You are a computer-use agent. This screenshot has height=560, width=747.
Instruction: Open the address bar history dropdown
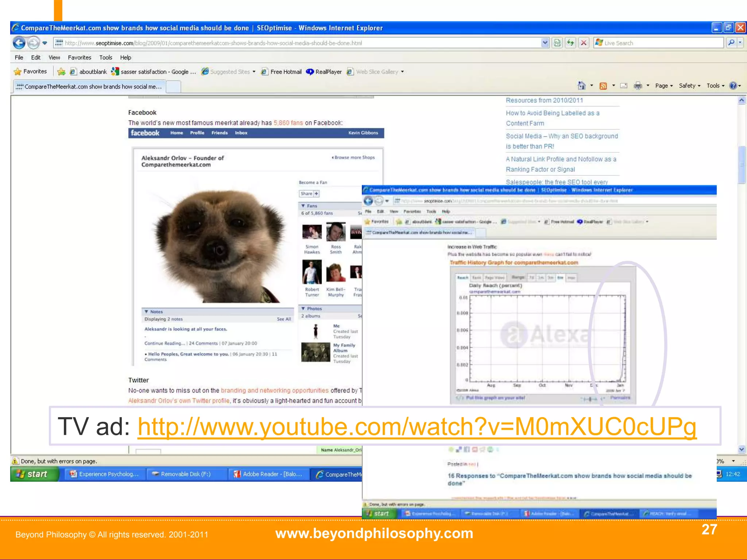[x=545, y=43]
